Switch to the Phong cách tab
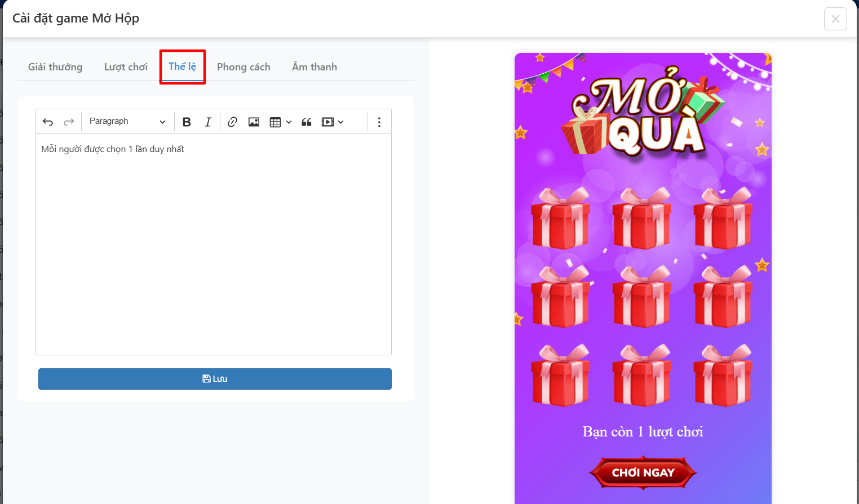This screenshot has width=859, height=504. [x=243, y=66]
